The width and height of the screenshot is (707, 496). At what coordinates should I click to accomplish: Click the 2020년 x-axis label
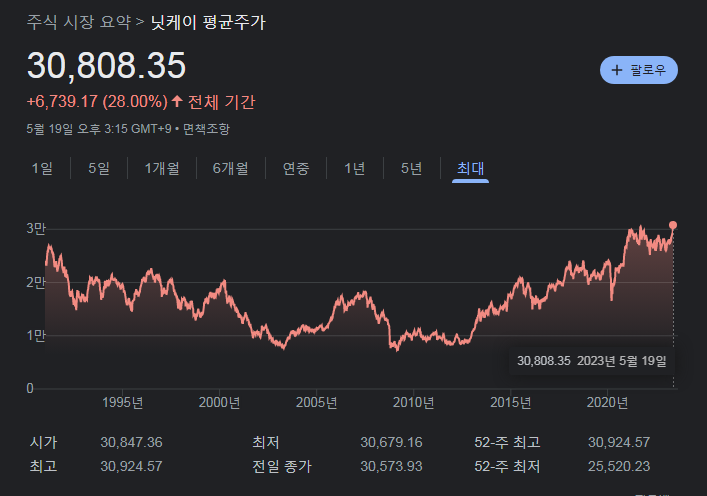(607, 402)
